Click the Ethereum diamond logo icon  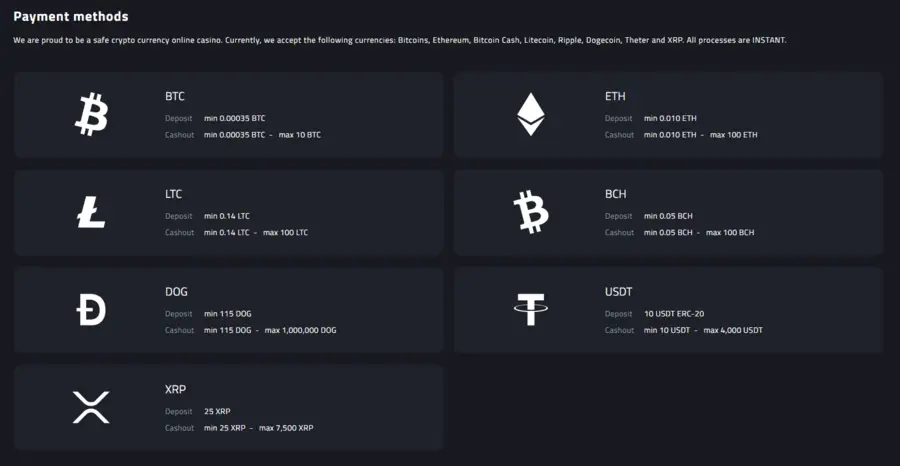(531, 114)
